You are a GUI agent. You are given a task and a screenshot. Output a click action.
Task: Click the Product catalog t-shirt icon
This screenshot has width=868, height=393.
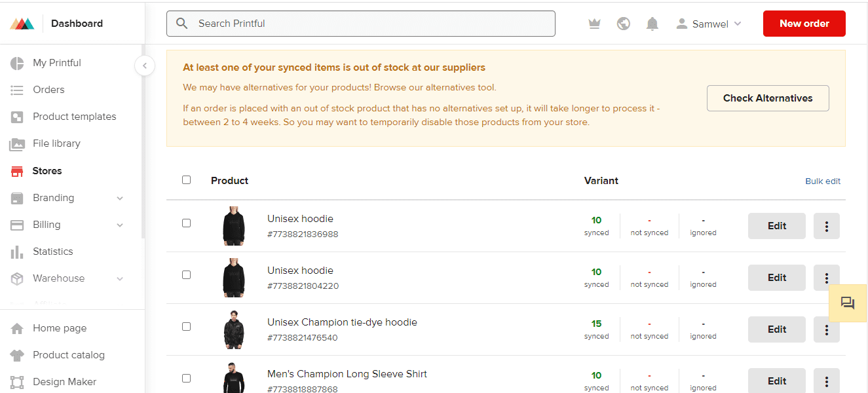17,355
